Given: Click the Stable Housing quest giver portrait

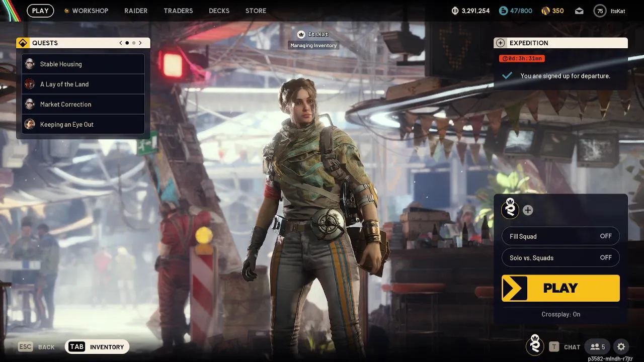Looking at the screenshot, I should click(30, 64).
